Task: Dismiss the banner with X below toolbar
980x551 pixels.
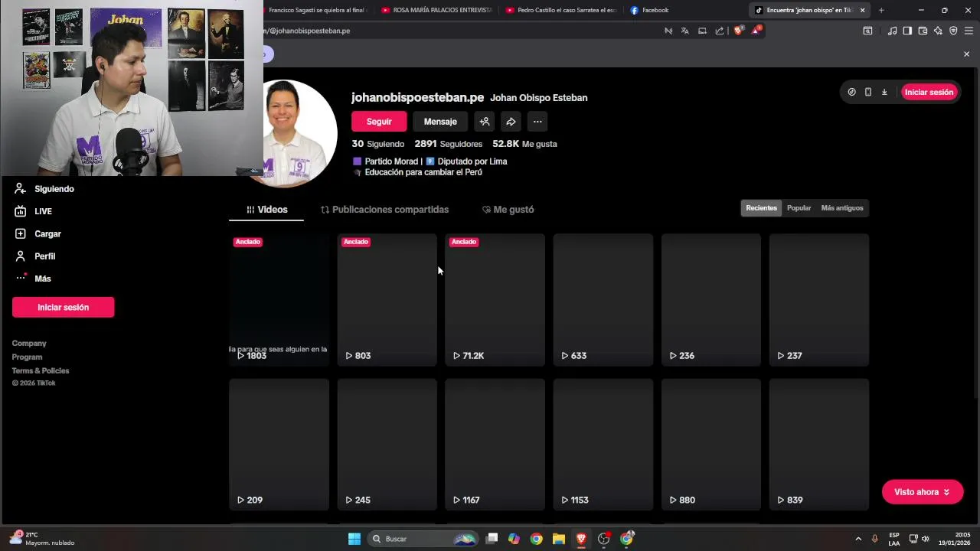Action: (966, 54)
